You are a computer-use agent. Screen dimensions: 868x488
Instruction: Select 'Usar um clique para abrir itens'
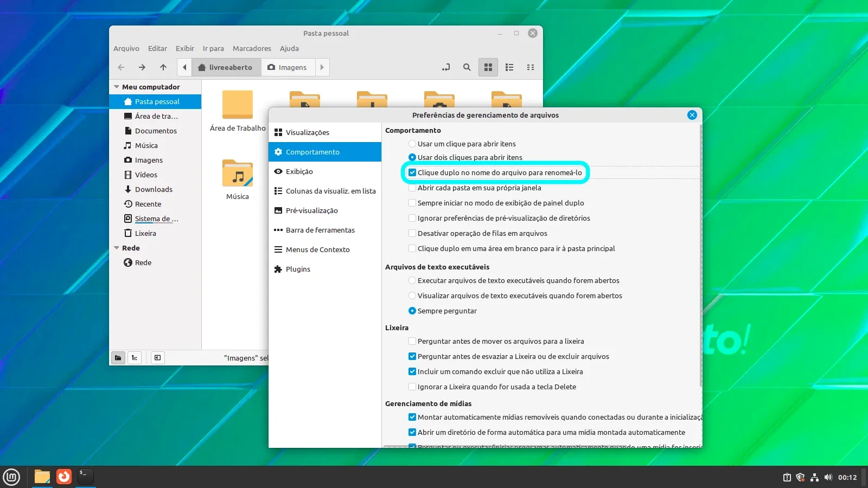(462, 144)
